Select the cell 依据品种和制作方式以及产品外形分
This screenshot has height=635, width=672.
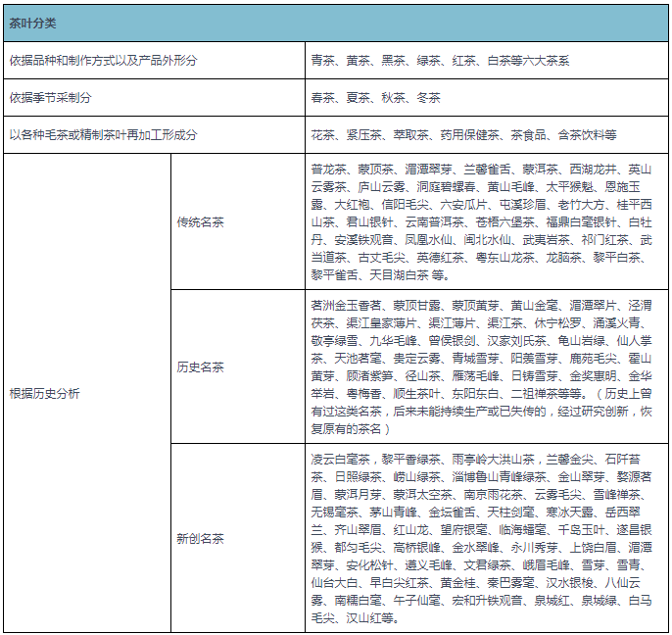click(x=155, y=61)
